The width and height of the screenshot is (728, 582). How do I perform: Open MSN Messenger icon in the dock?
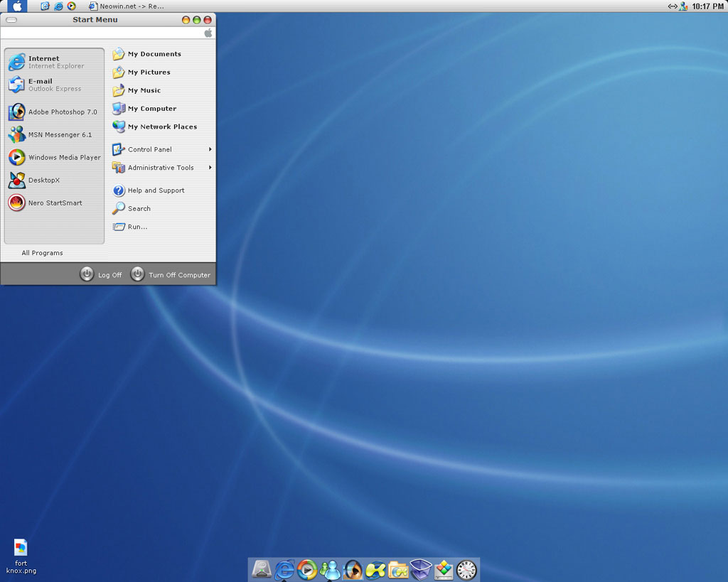click(x=330, y=569)
